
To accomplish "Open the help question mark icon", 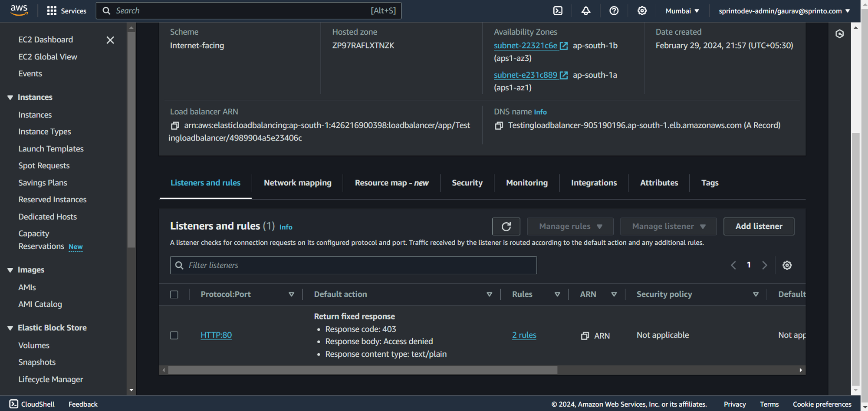I will [614, 11].
